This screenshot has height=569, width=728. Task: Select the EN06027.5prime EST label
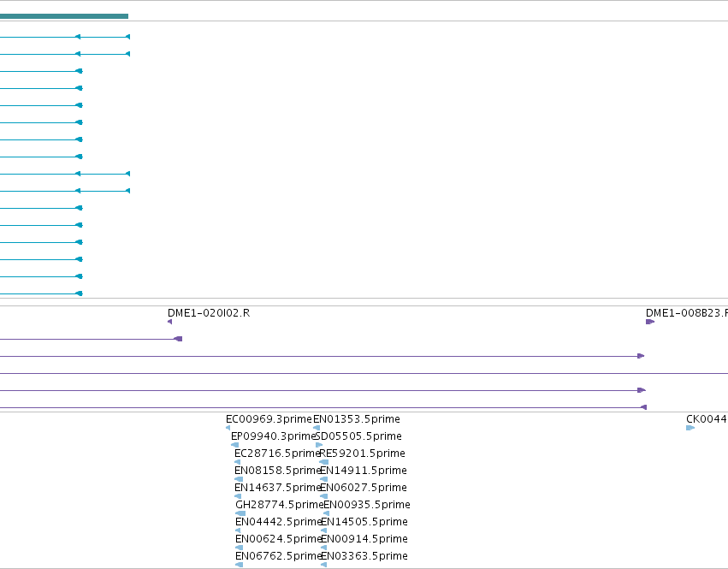tap(364, 488)
